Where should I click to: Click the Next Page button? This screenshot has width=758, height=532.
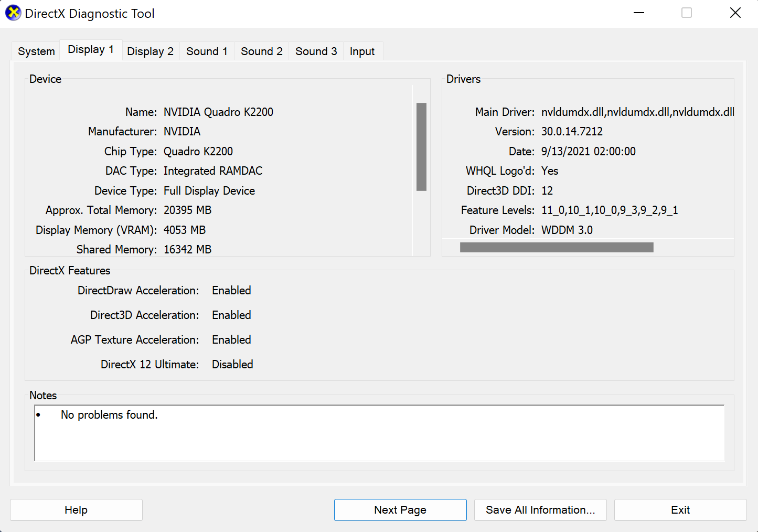click(400, 510)
